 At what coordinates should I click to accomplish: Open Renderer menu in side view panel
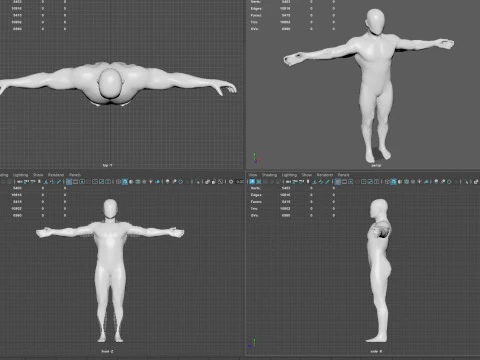click(325, 175)
